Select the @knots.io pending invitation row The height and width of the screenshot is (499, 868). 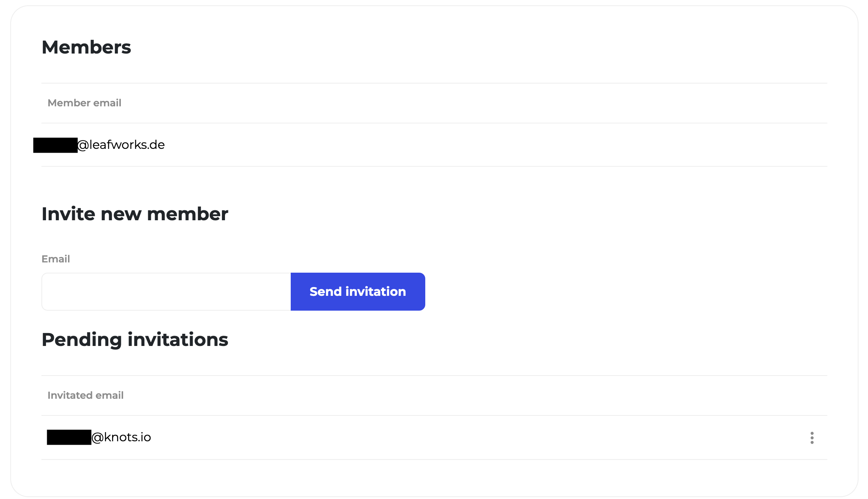pyautogui.click(x=434, y=437)
